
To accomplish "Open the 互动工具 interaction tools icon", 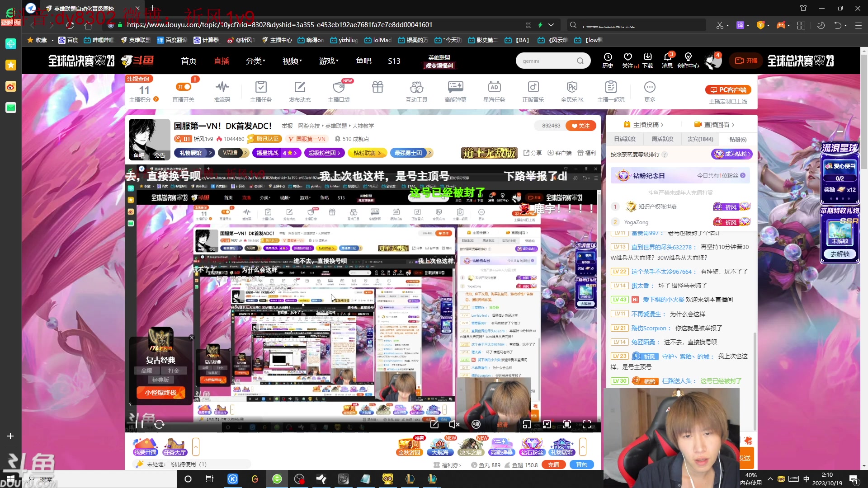I will point(416,91).
